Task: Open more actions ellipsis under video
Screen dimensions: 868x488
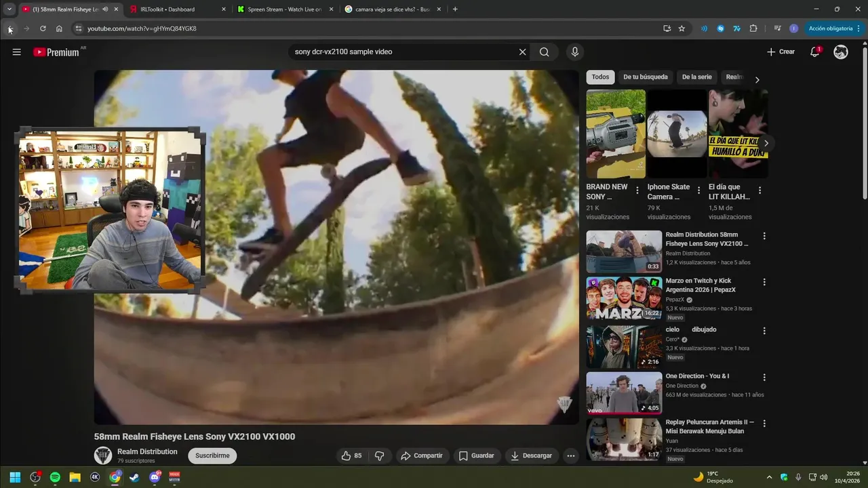Action: tap(571, 455)
